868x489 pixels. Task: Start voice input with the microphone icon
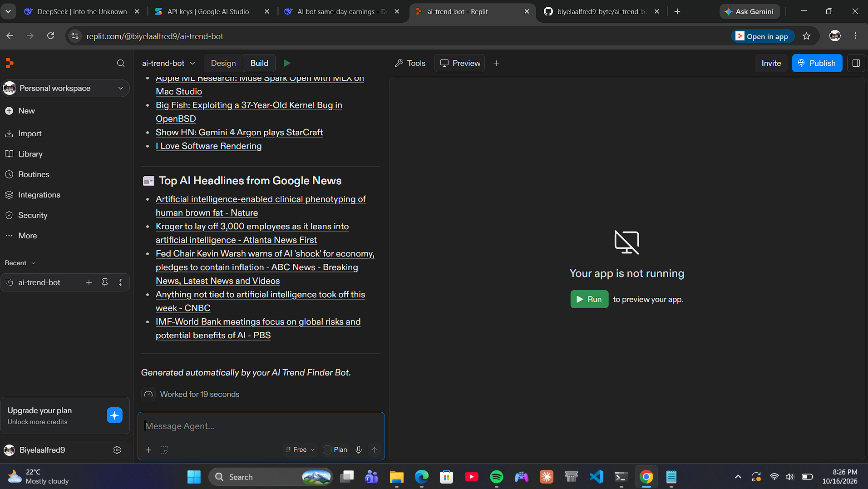click(x=359, y=449)
